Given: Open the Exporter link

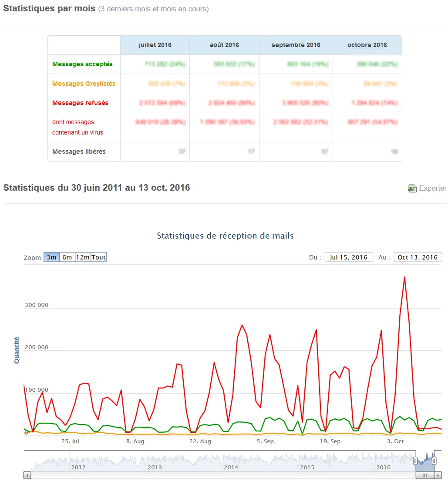Looking at the screenshot, I should (x=432, y=188).
